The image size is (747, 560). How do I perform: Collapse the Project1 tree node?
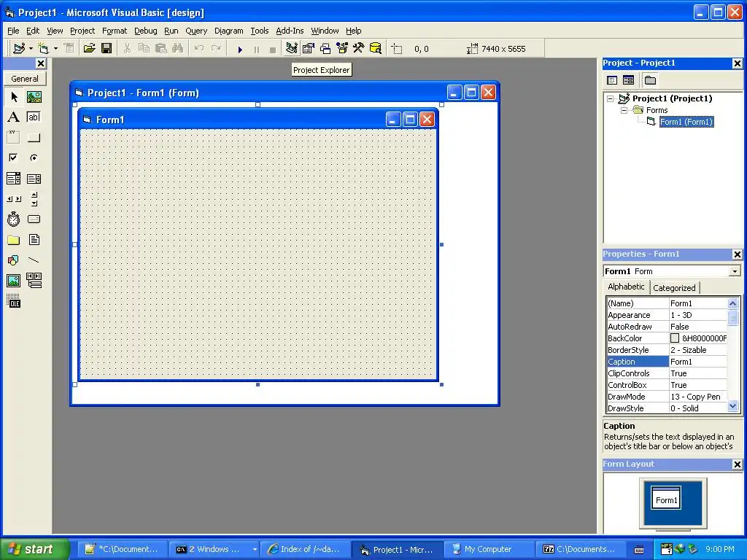(611, 98)
